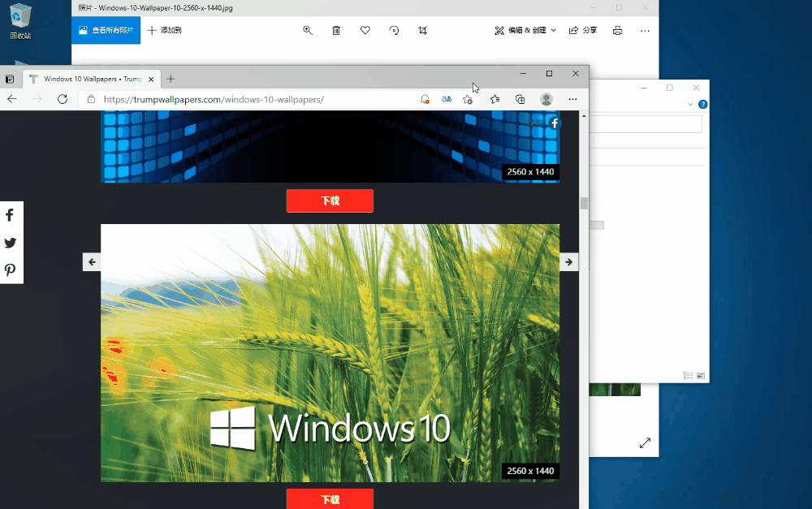Viewport: 812px width, 509px height.
Task: Rotate the photo in Photos app
Action: pyautogui.click(x=394, y=31)
